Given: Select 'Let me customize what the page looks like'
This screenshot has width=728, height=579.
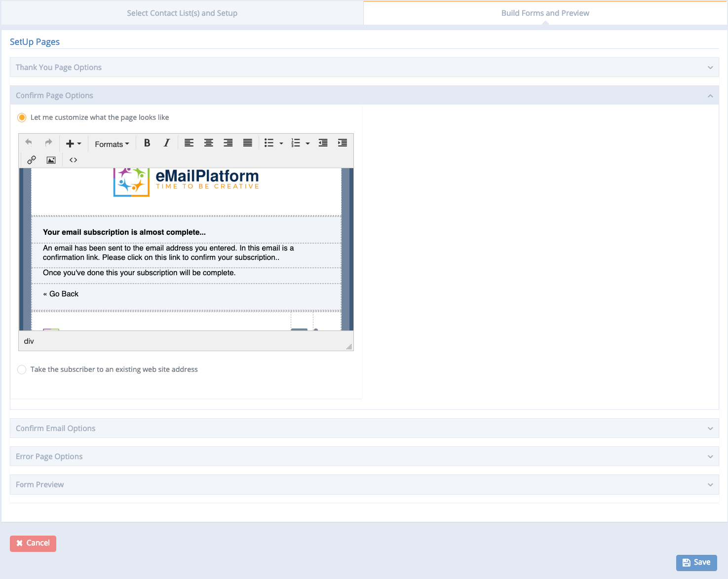Looking at the screenshot, I should [22, 117].
